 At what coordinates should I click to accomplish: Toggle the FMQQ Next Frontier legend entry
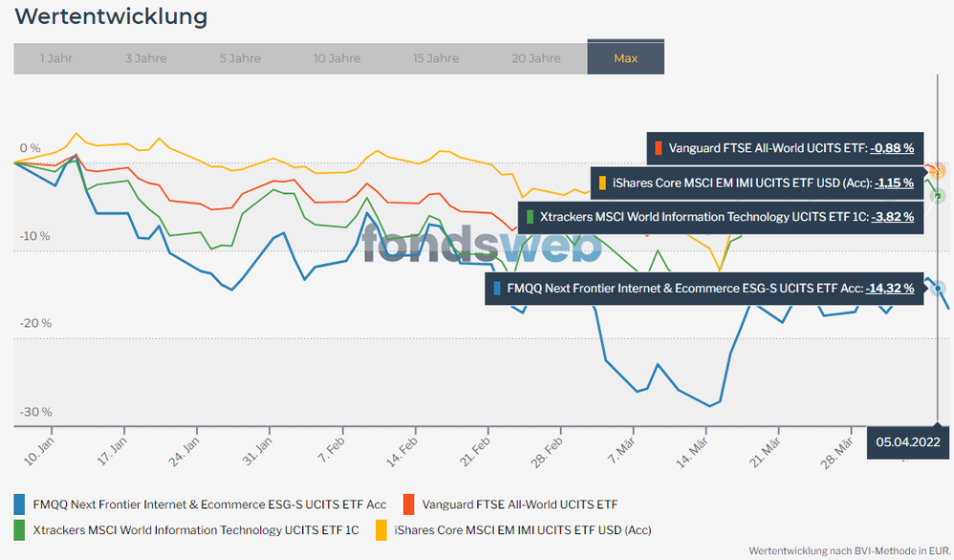tap(200, 505)
